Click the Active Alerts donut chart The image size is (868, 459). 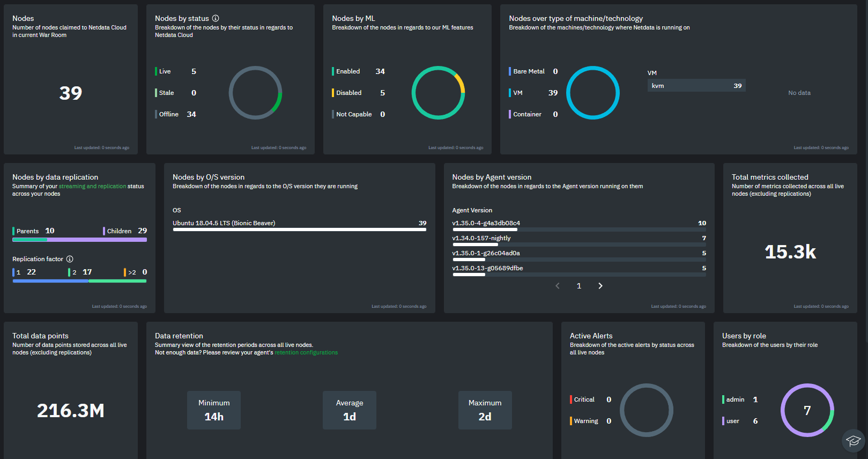click(x=647, y=410)
